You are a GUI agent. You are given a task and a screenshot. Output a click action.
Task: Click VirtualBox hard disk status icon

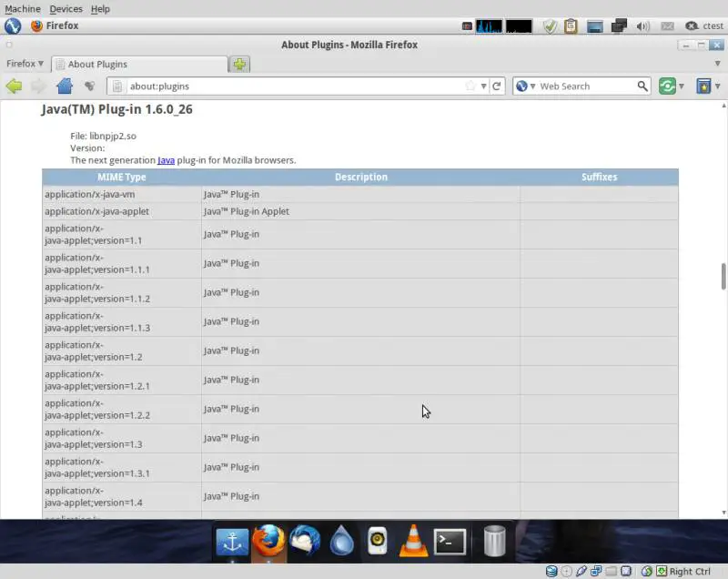[x=551, y=571]
